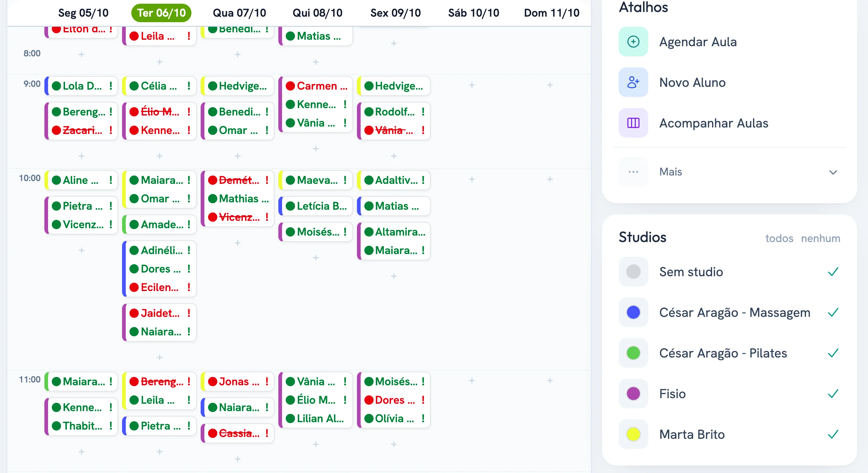Screen dimensions: 868x473
Task: Click the Acompanhar Aulas label
Action: pos(714,123)
